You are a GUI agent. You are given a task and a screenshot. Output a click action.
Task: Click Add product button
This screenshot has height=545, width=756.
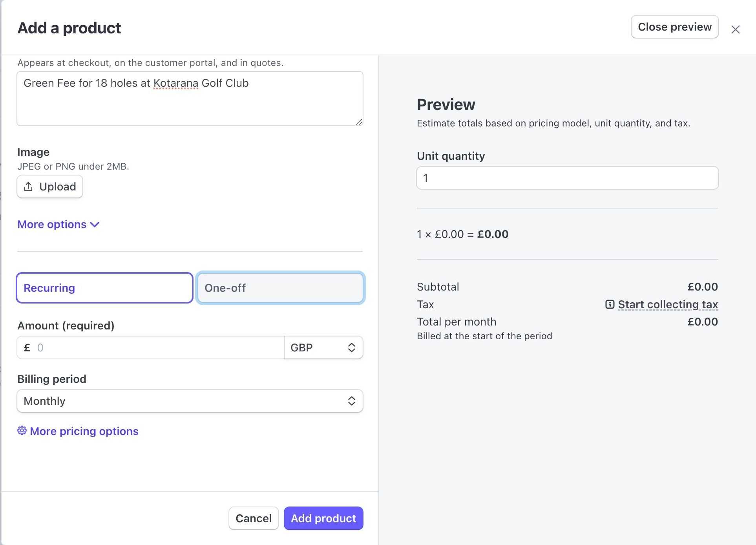click(x=323, y=518)
